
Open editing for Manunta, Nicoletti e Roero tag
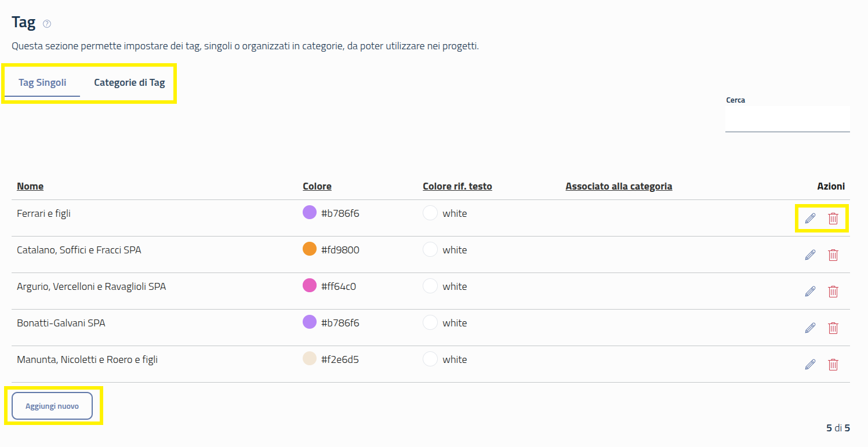pos(810,364)
